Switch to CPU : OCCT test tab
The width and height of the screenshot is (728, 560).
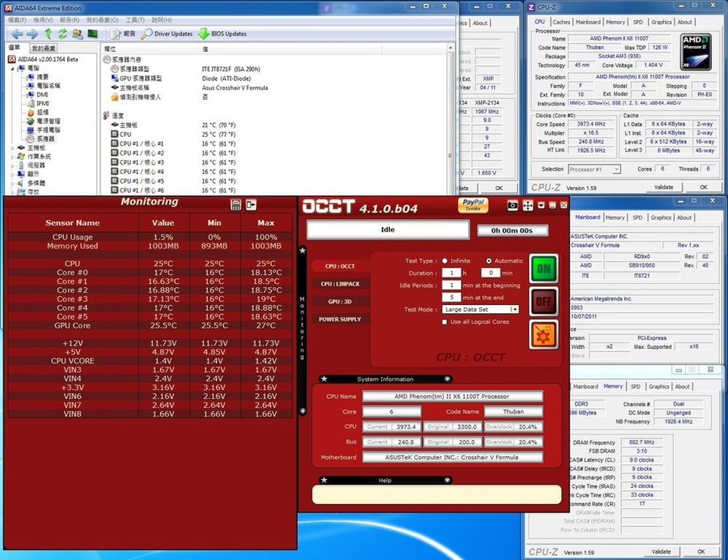click(x=340, y=266)
